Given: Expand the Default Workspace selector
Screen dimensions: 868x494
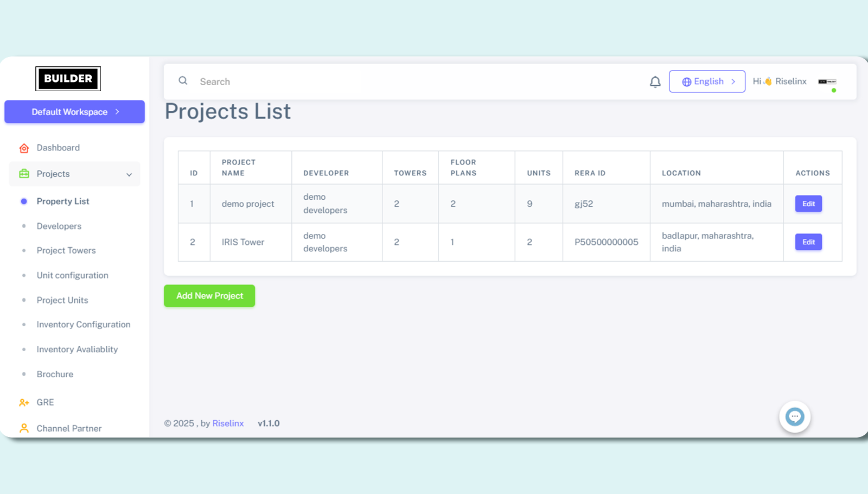Looking at the screenshot, I should [x=75, y=112].
